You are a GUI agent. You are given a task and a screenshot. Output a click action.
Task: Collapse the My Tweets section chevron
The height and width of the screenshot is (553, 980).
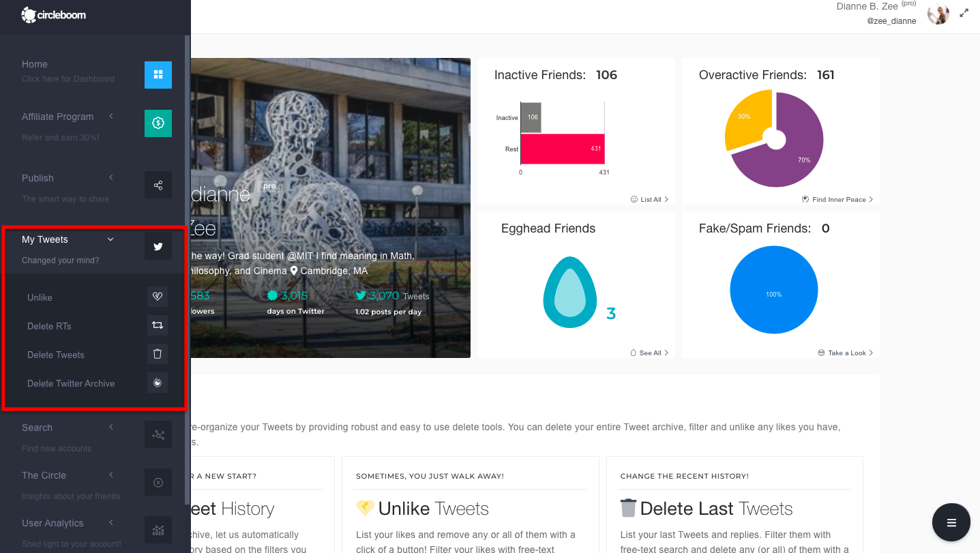[110, 239]
